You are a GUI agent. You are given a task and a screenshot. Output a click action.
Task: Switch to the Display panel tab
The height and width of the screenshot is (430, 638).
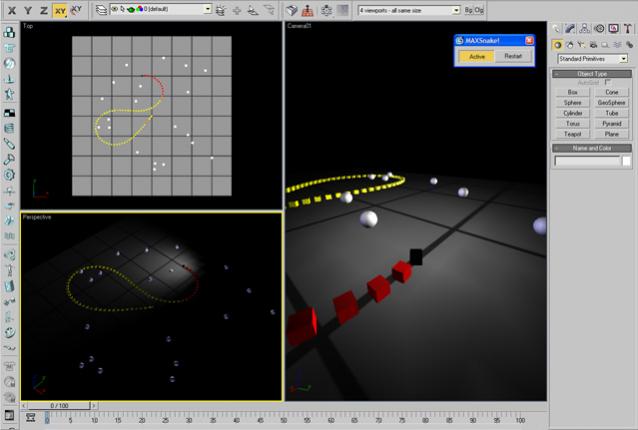pyautogui.click(x=612, y=29)
